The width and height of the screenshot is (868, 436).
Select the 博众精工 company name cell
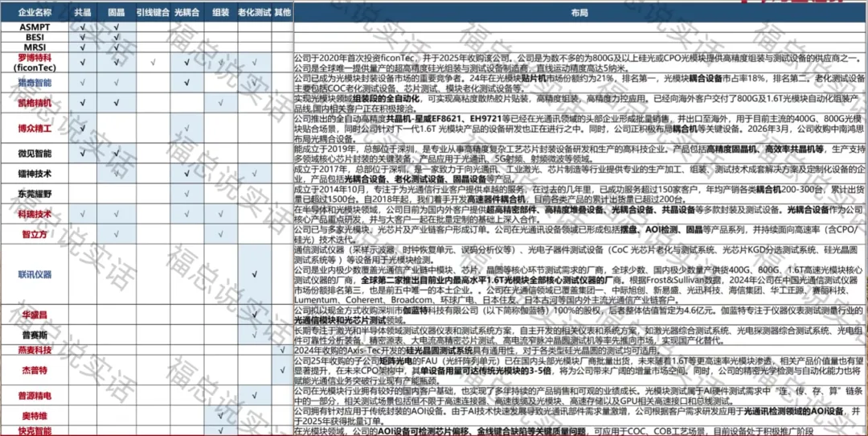point(34,128)
